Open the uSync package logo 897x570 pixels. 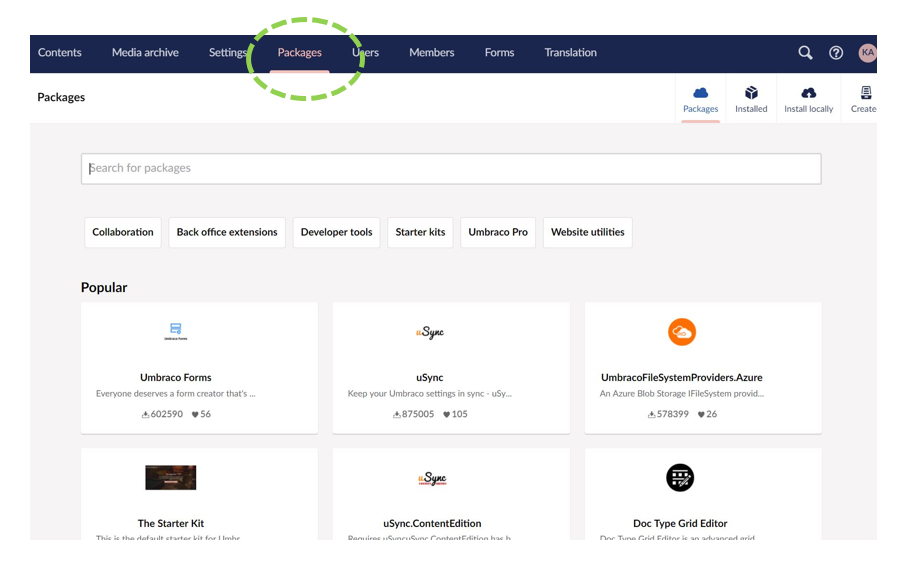(430, 332)
